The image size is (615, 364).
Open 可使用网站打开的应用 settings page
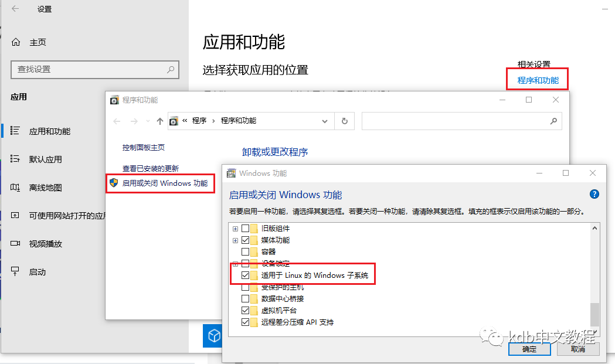tap(67, 216)
